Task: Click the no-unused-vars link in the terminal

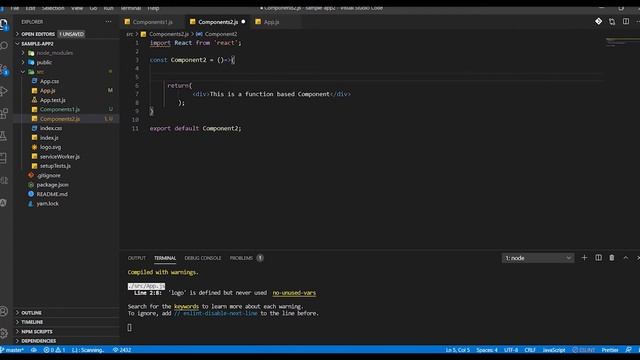Action: tap(294, 293)
